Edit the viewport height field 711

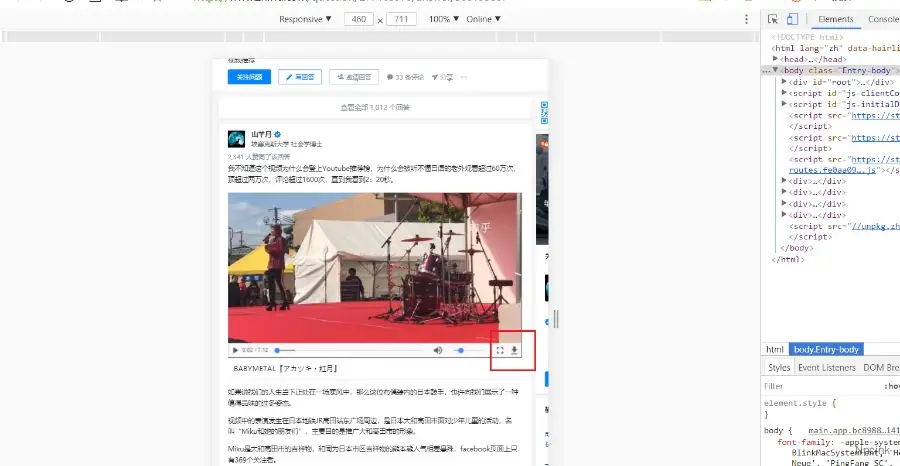pyautogui.click(x=401, y=19)
